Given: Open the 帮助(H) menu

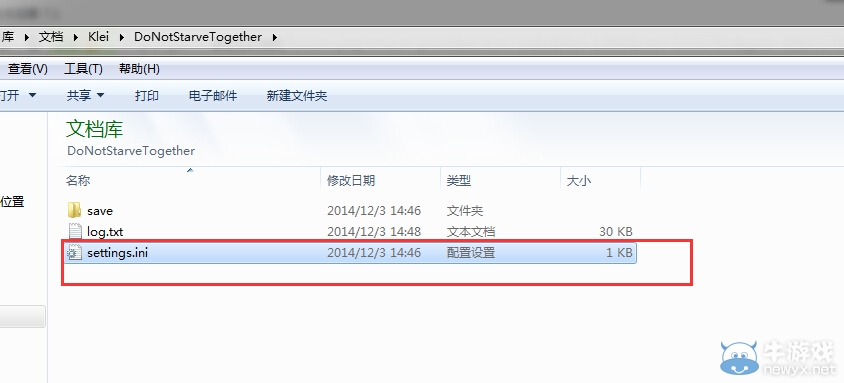Looking at the screenshot, I should [139, 69].
